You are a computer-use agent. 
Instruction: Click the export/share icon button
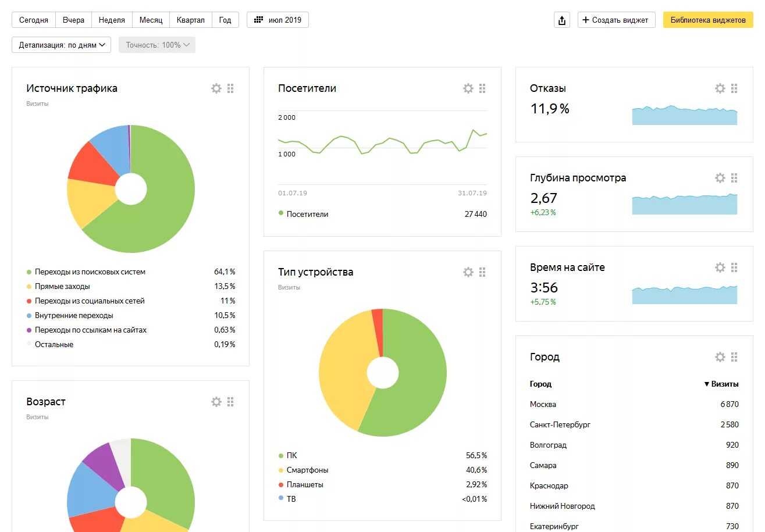(562, 20)
